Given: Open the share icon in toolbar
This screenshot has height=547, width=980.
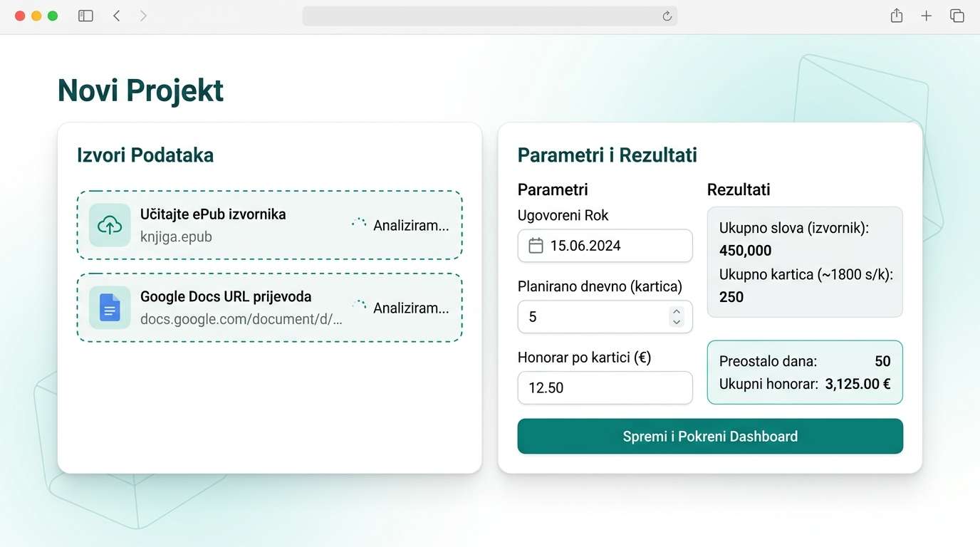Looking at the screenshot, I should tap(897, 16).
